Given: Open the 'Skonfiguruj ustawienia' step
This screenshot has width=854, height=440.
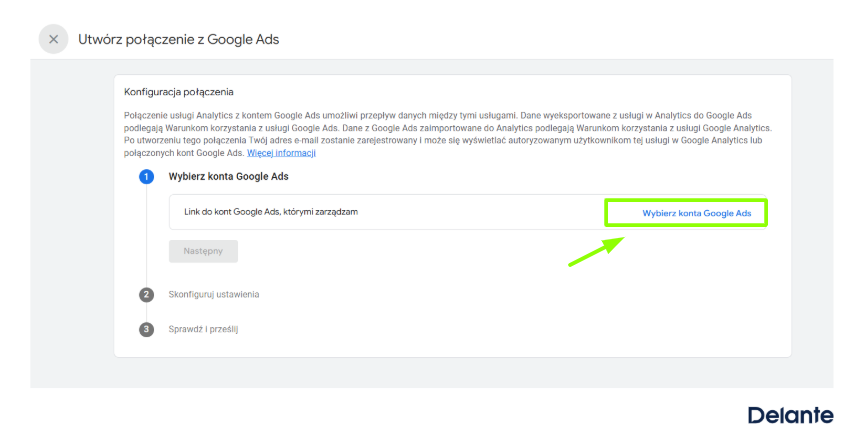Looking at the screenshot, I should click(214, 295).
